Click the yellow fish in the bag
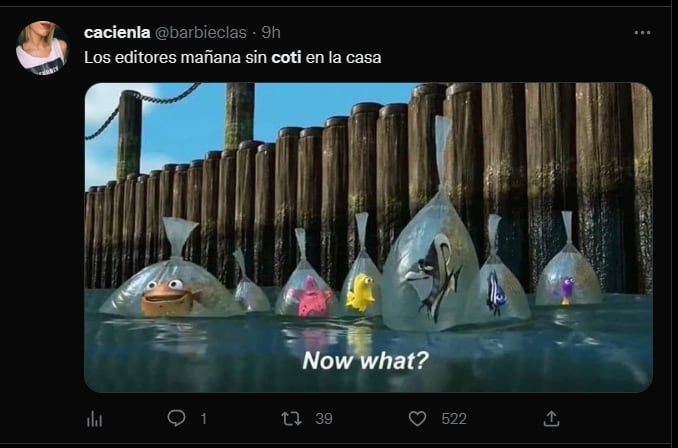Image resolution: width=678 pixels, height=448 pixels. pyautogui.click(x=359, y=292)
